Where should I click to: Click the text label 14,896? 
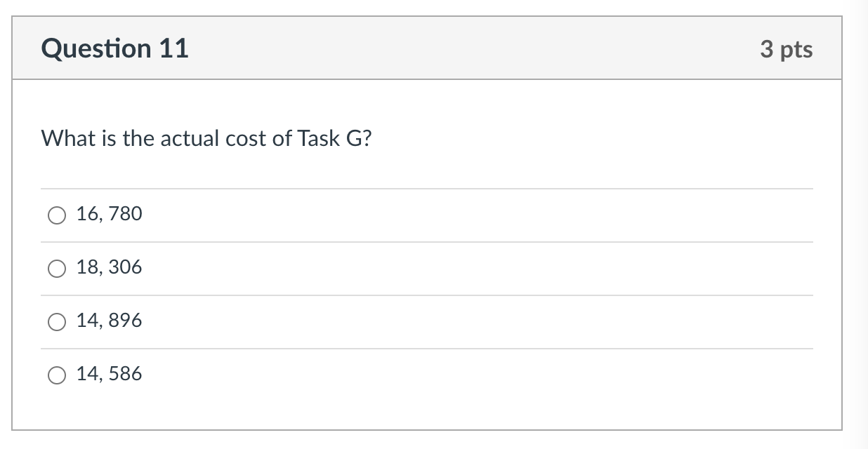109,321
